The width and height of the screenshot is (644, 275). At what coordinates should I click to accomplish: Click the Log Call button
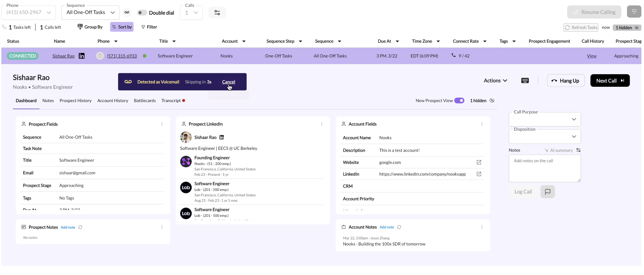coord(523,192)
